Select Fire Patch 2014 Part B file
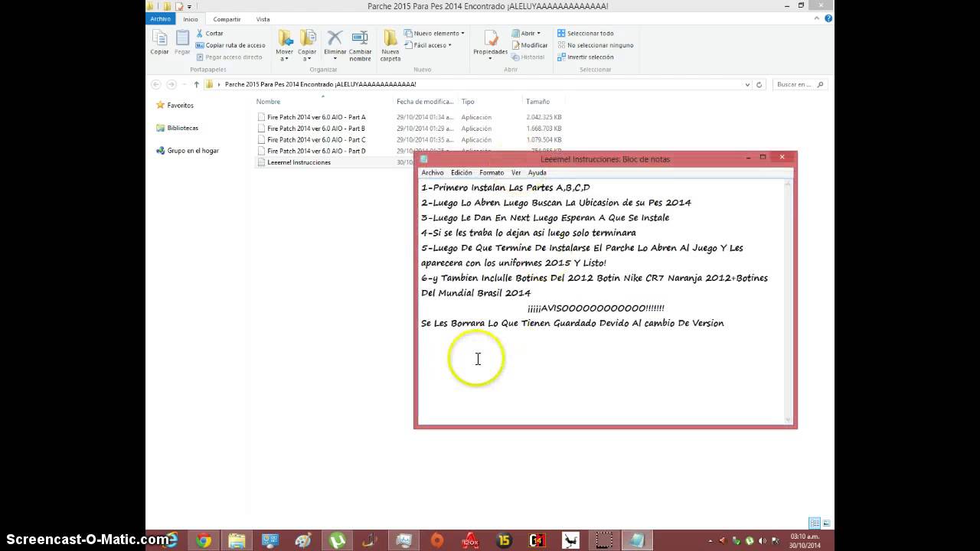This screenshot has width=980, height=551. [x=316, y=129]
